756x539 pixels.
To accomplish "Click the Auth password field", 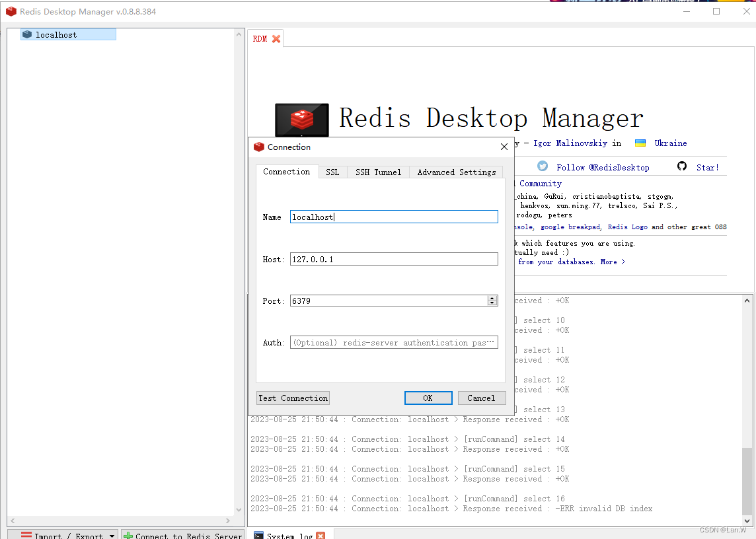I will pos(394,343).
